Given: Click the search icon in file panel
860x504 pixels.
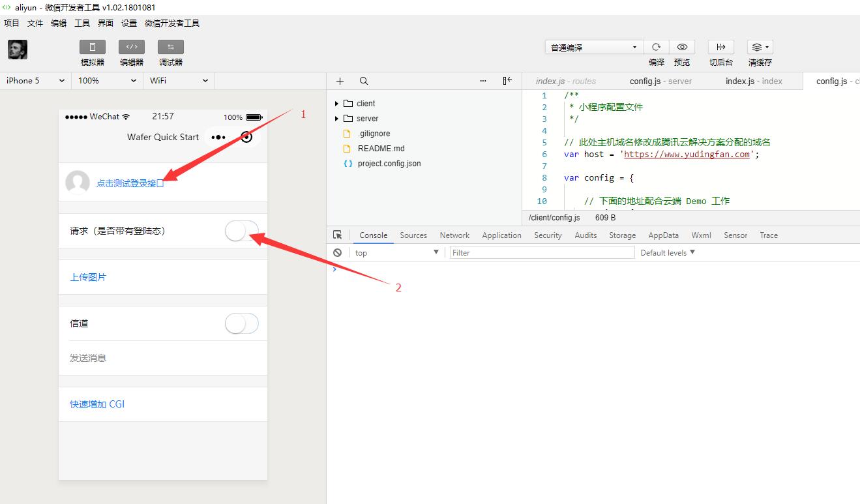Looking at the screenshot, I should [x=364, y=81].
